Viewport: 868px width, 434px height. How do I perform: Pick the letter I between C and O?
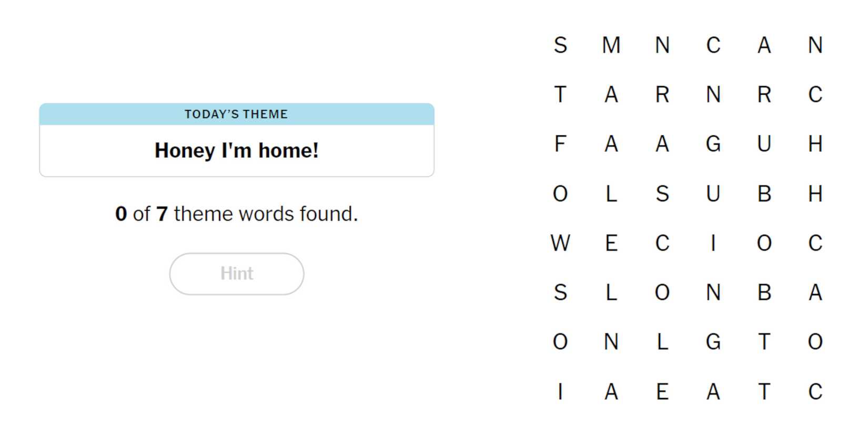pos(713,243)
